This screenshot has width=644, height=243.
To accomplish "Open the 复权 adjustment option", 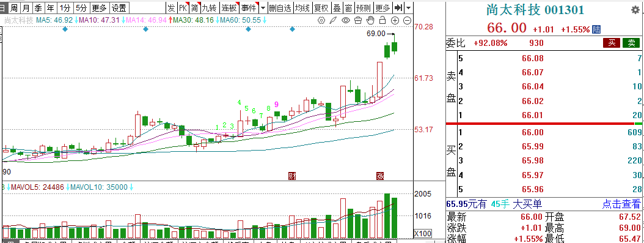I will coord(321,7).
